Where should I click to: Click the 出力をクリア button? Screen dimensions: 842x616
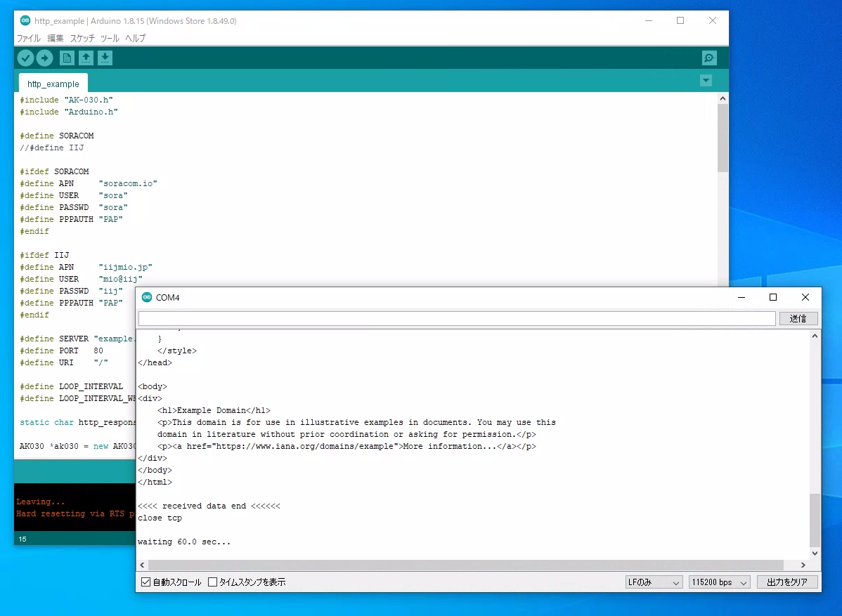(787, 582)
